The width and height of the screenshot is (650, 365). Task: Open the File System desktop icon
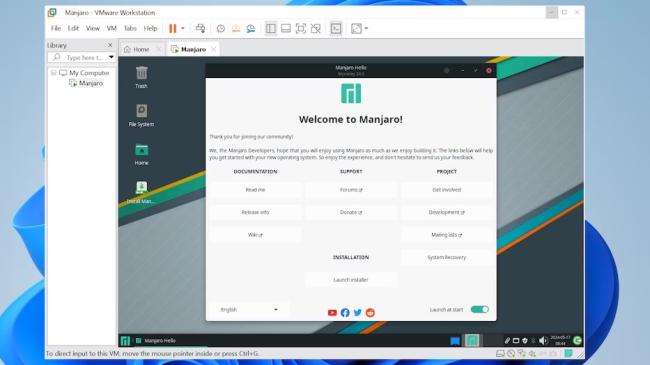pos(141,115)
